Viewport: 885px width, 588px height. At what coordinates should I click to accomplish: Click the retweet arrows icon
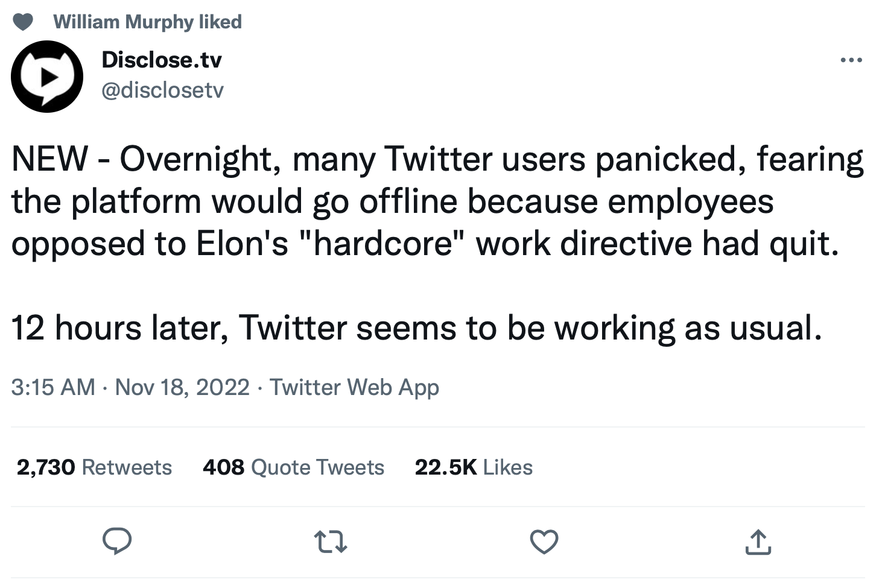[331, 542]
